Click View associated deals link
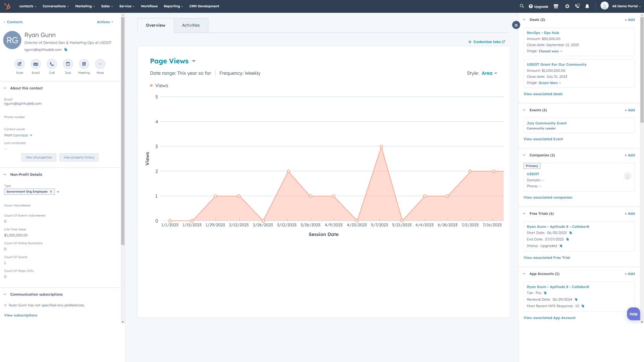Image resolution: width=644 pixels, height=362 pixels. pyautogui.click(x=543, y=94)
